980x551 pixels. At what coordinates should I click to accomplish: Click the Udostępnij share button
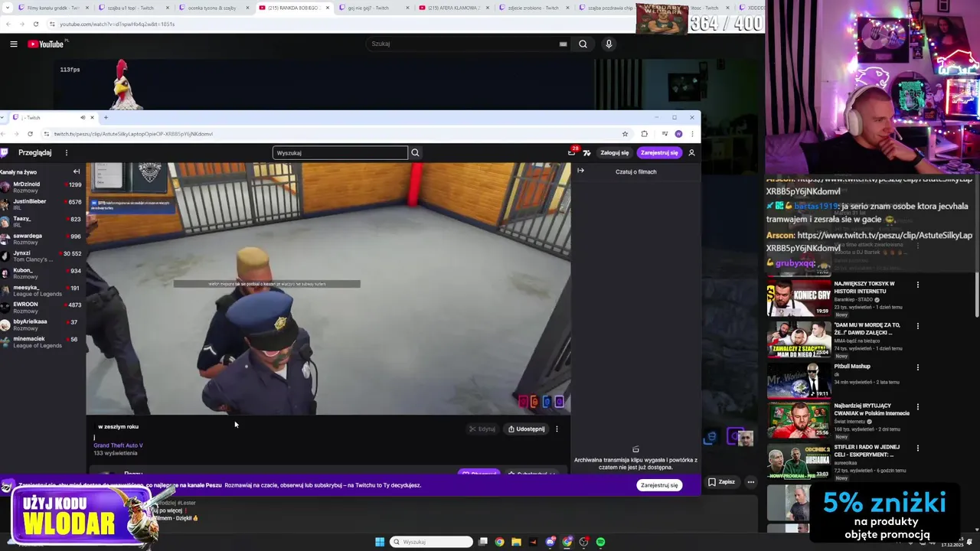(x=527, y=429)
